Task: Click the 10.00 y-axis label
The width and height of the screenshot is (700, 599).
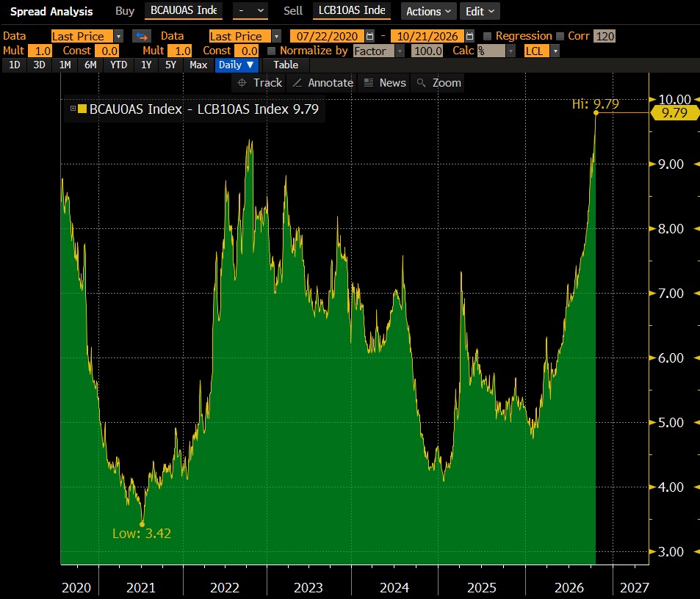Action: click(x=674, y=99)
